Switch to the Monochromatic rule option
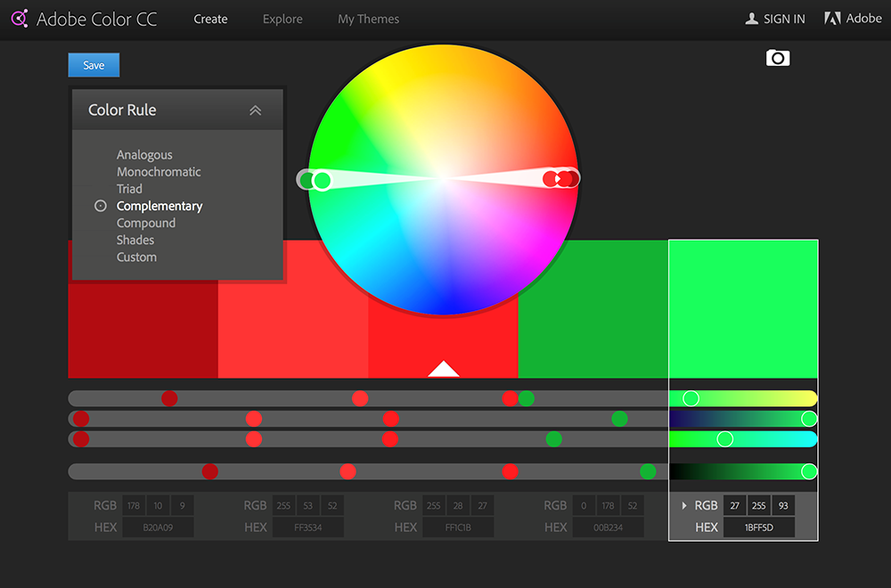 pos(159,172)
